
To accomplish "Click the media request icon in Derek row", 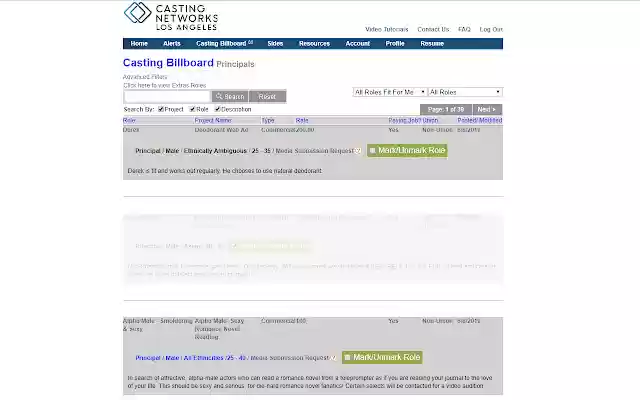I will click(x=358, y=151).
